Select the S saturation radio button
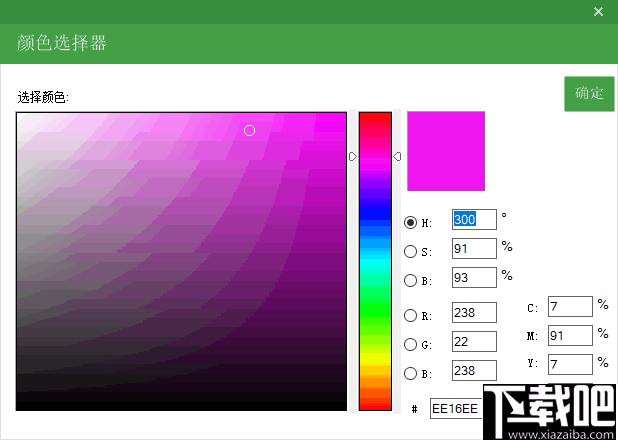Image resolution: width=618 pixels, height=440 pixels. pos(410,251)
